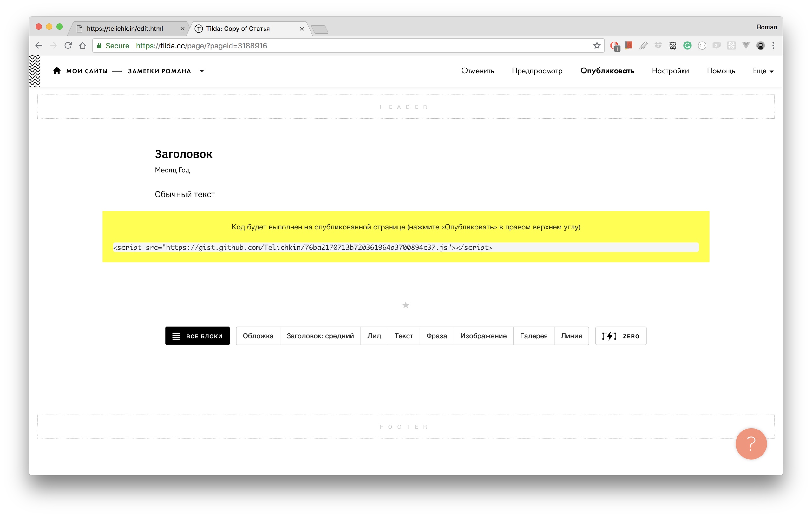Screen dimensions: 812x517
Task: Click Опубликовать to publish the page
Action: click(x=607, y=71)
